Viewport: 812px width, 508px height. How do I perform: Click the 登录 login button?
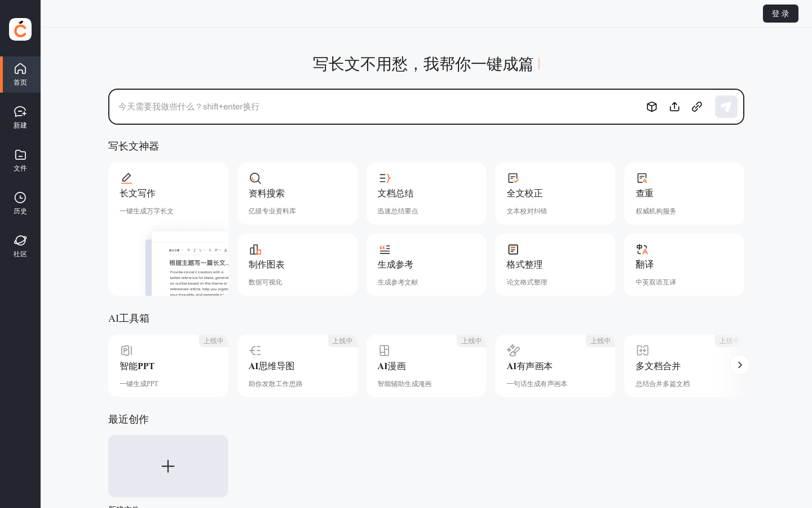780,14
